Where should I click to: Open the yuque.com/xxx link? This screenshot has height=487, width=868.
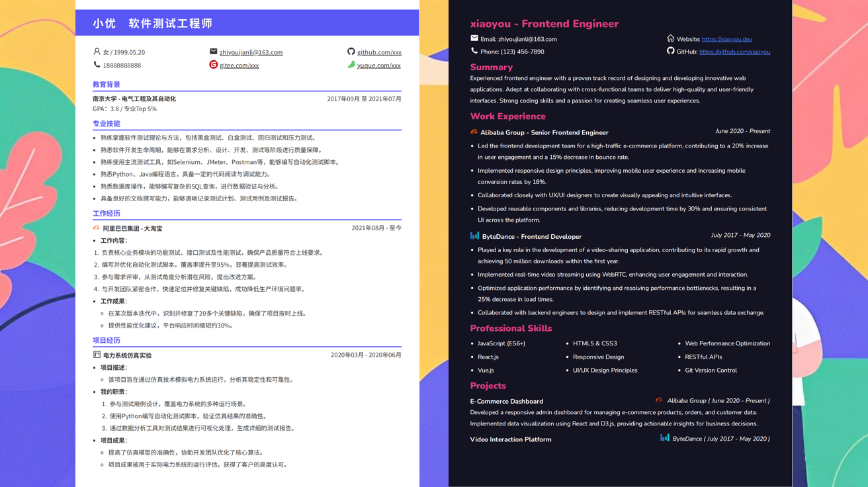tap(379, 66)
